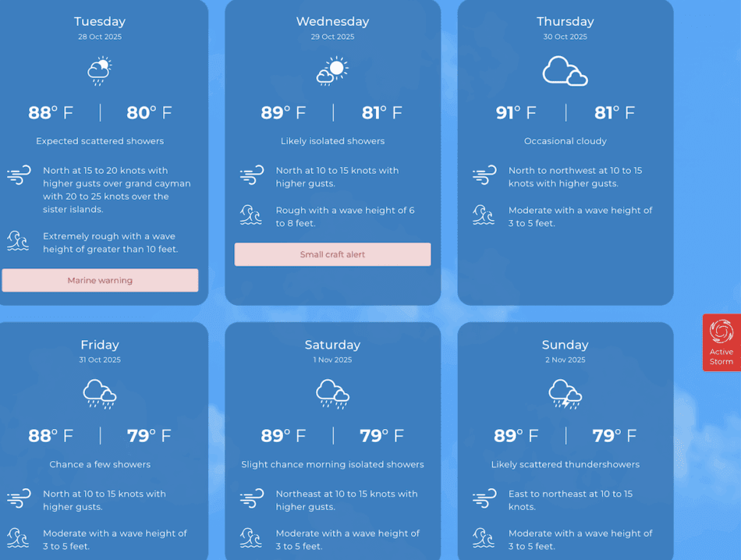Click the Marine warning banner

[x=100, y=281]
